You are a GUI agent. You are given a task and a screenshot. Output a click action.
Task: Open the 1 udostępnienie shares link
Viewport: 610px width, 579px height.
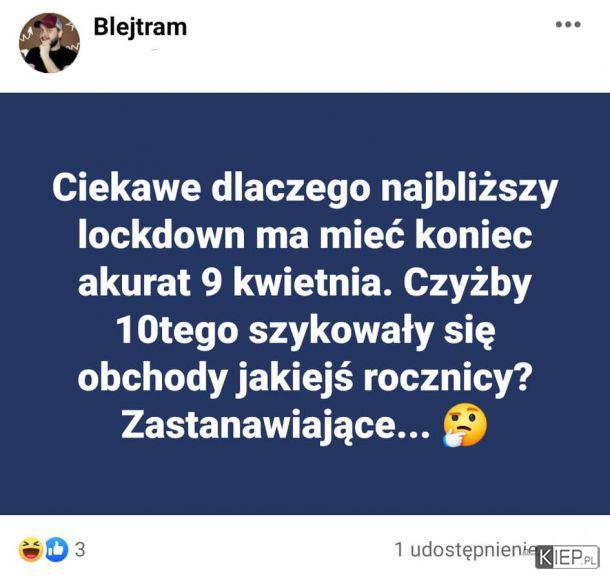(x=465, y=550)
